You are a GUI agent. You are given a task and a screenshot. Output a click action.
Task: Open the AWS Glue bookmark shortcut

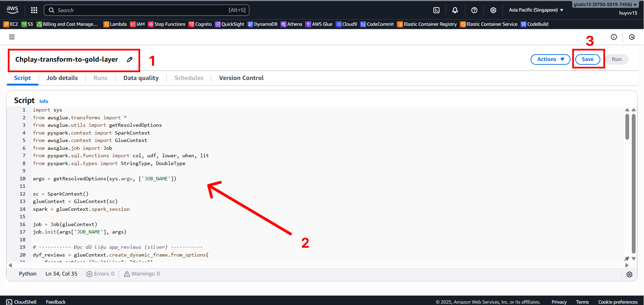(319, 24)
